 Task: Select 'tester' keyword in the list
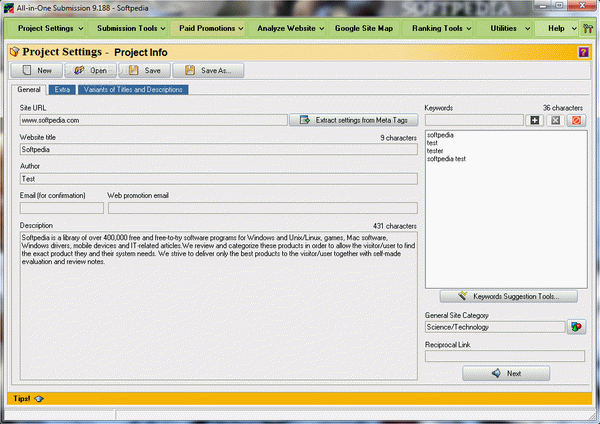click(435, 151)
